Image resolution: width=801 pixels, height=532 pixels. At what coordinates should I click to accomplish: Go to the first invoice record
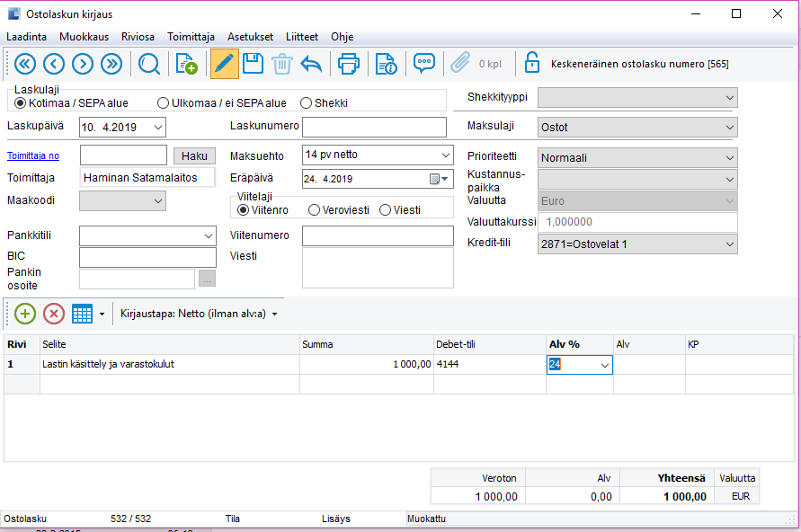point(24,64)
